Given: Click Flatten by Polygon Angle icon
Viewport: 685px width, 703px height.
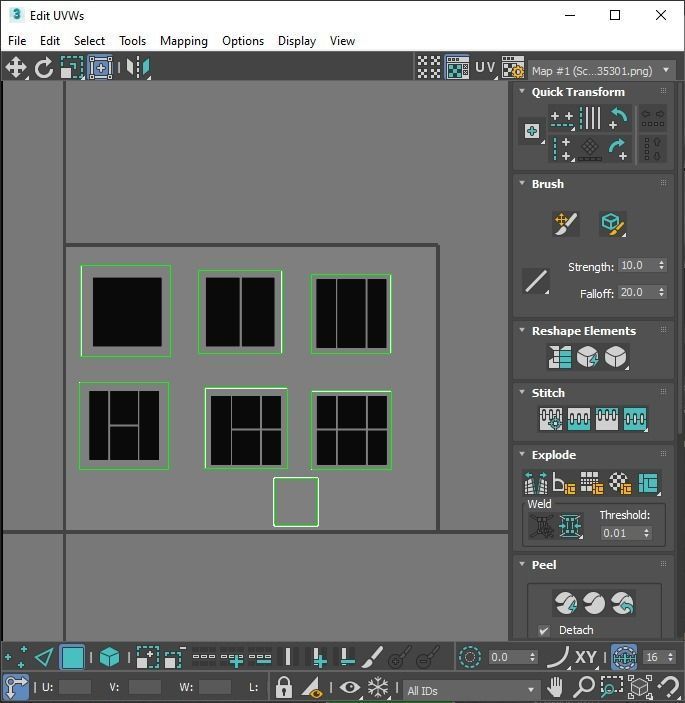Looking at the screenshot, I should pos(564,483).
